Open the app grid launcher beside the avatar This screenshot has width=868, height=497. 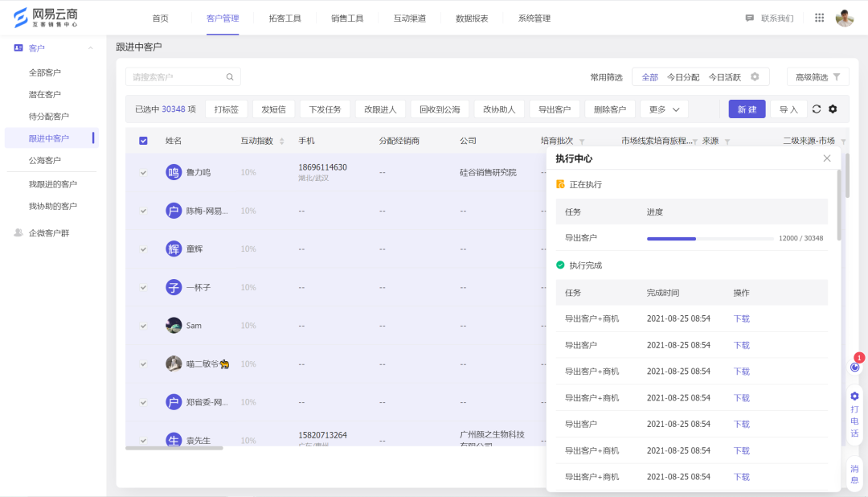click(819, 17)
